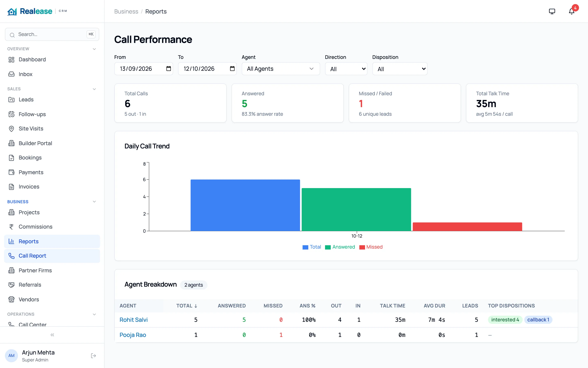
Task: Click the Business breadcrumb link
Action: click(x=126, y=11)
